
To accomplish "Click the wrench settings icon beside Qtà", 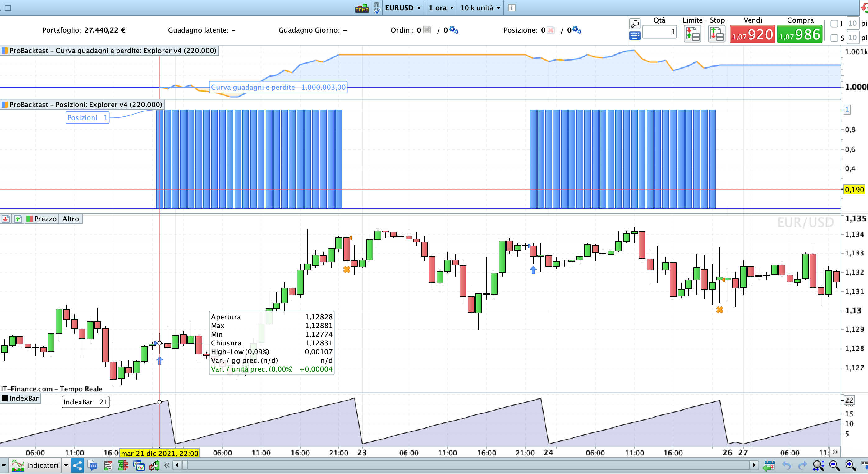I will (x=635, y=24).
